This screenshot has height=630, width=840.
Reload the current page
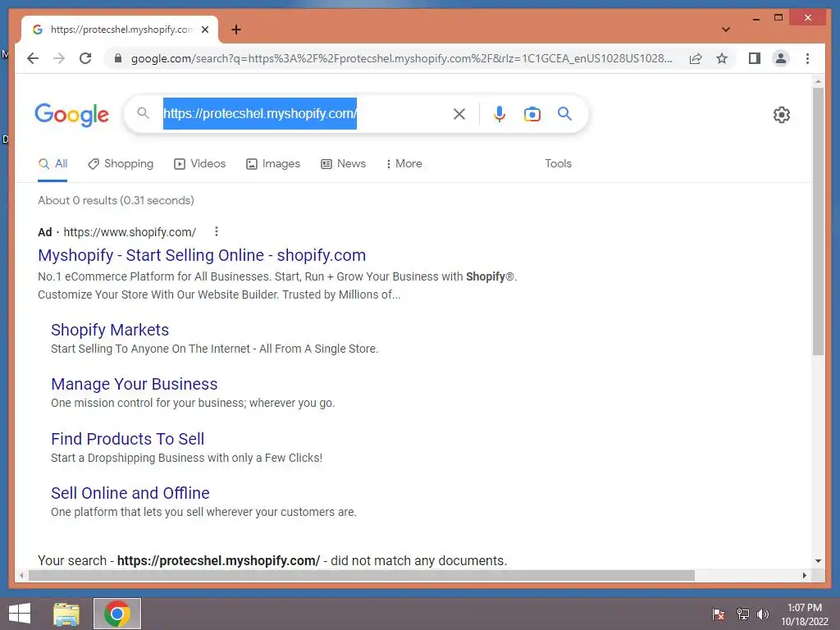click(x=85, y=58)
